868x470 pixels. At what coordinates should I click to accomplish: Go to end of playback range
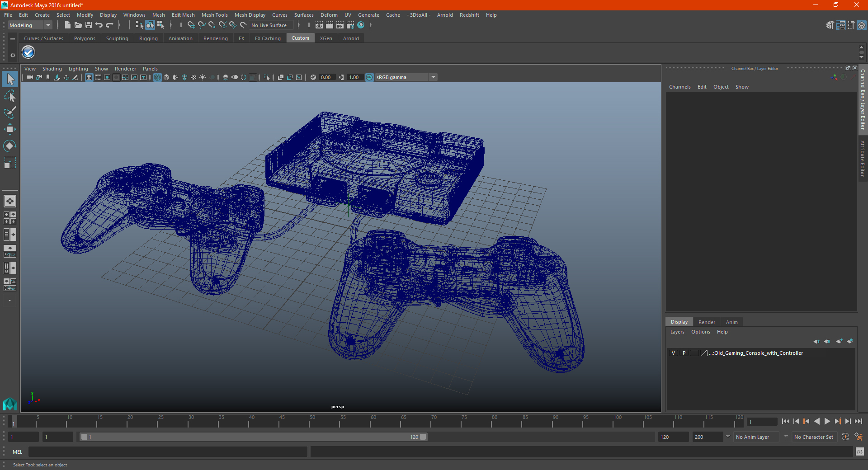coord(859,421)
